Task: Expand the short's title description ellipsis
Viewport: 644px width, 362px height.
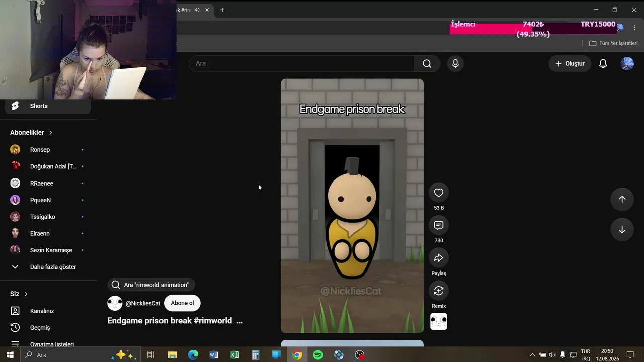Action: [x=239, y=321]
